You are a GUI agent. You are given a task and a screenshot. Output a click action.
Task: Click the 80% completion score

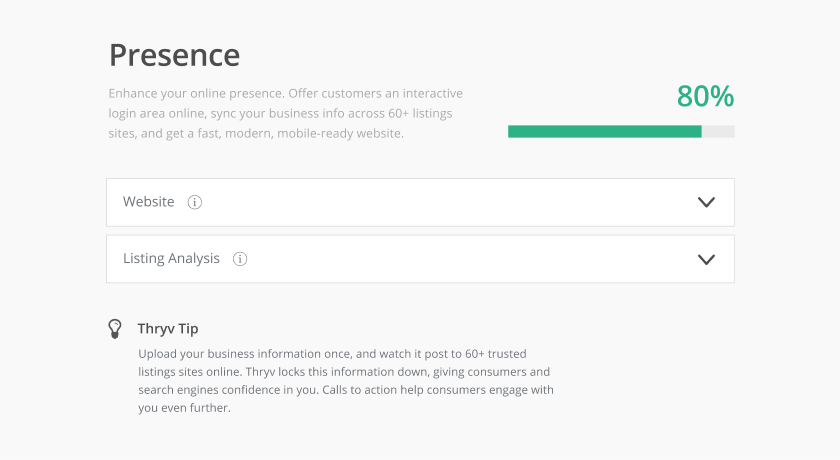[x=705, y=96]
